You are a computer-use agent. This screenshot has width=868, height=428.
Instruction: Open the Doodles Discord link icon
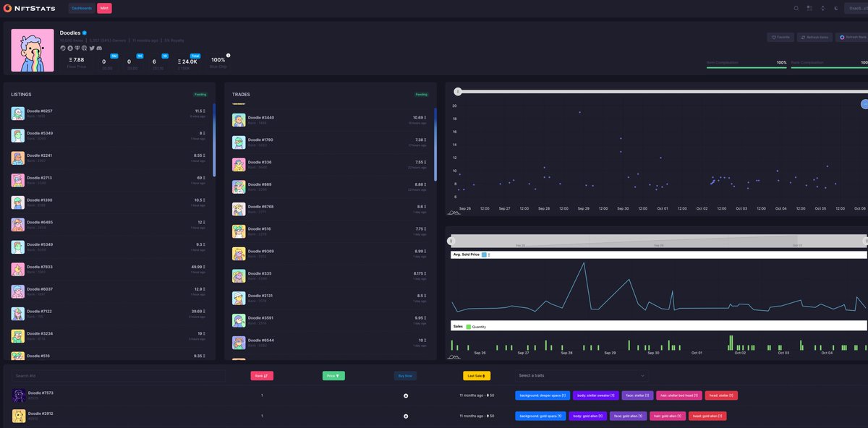(x=99, y=48)
